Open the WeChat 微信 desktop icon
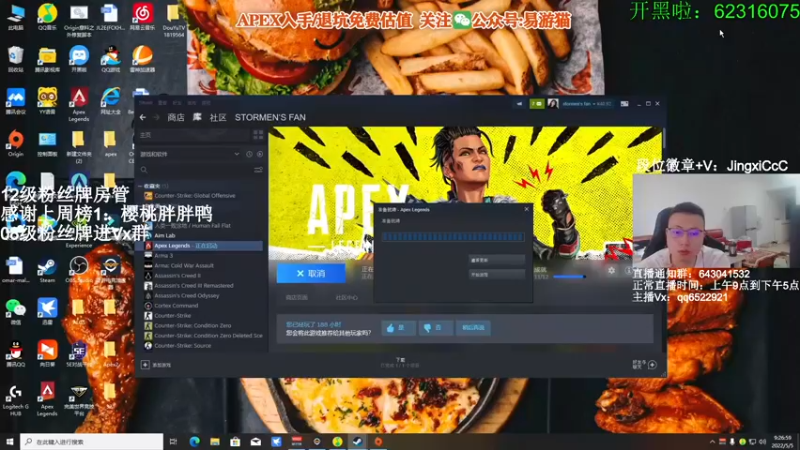This screenshot has height=450, width=800. [x=15, y=312]
